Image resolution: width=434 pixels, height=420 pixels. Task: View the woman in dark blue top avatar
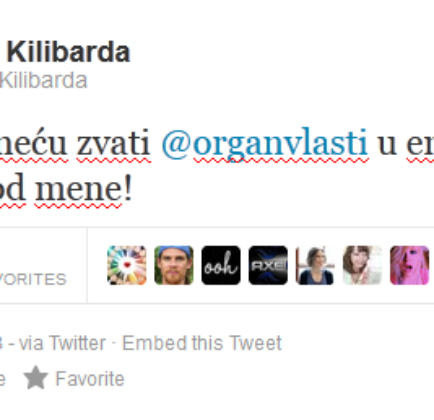[x=315, y=265]
